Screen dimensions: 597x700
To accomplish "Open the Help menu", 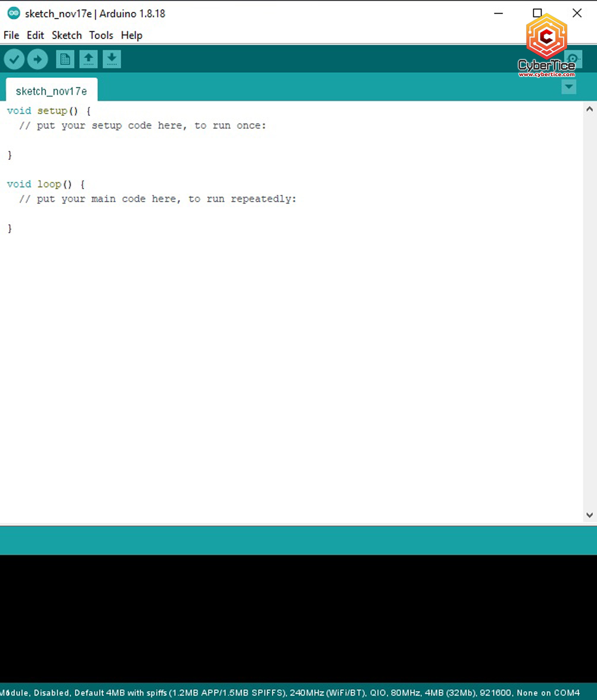I will coord(131,35).
